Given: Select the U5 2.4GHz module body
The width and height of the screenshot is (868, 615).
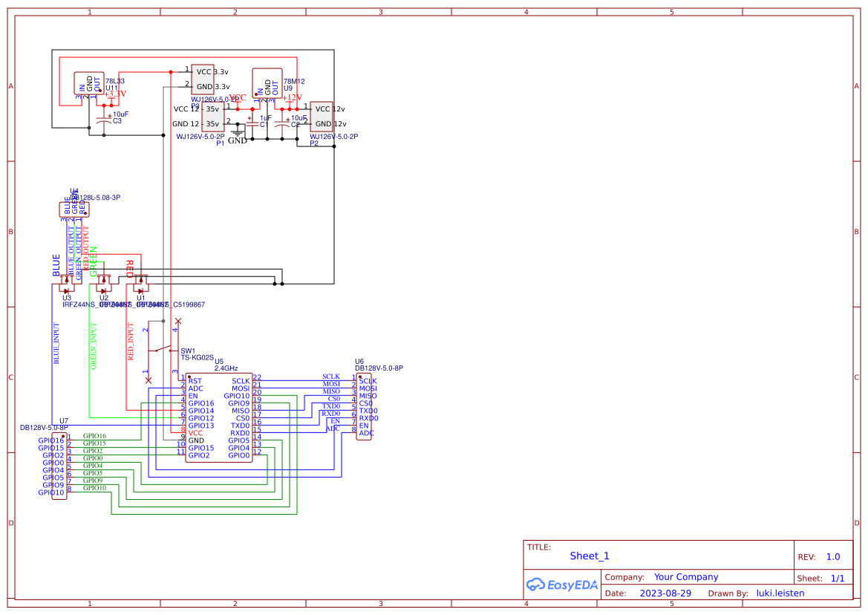Looking at the screenshot, I should (218, 417).
